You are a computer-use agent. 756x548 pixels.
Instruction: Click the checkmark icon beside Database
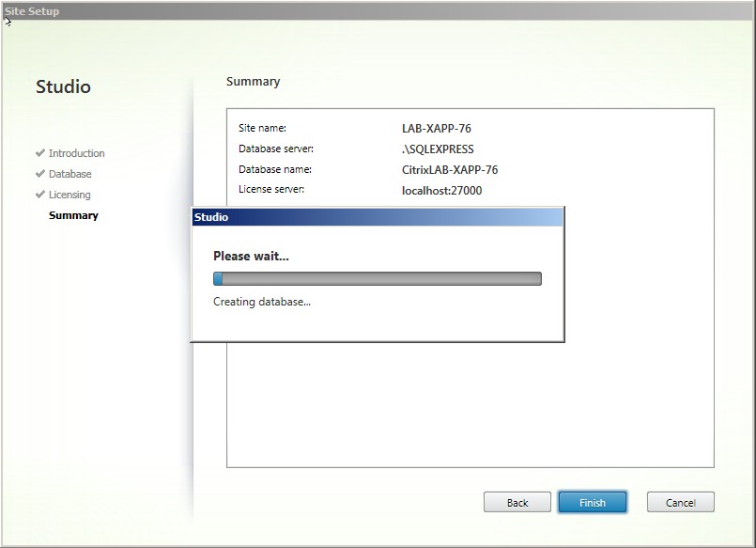click(40, 174)
